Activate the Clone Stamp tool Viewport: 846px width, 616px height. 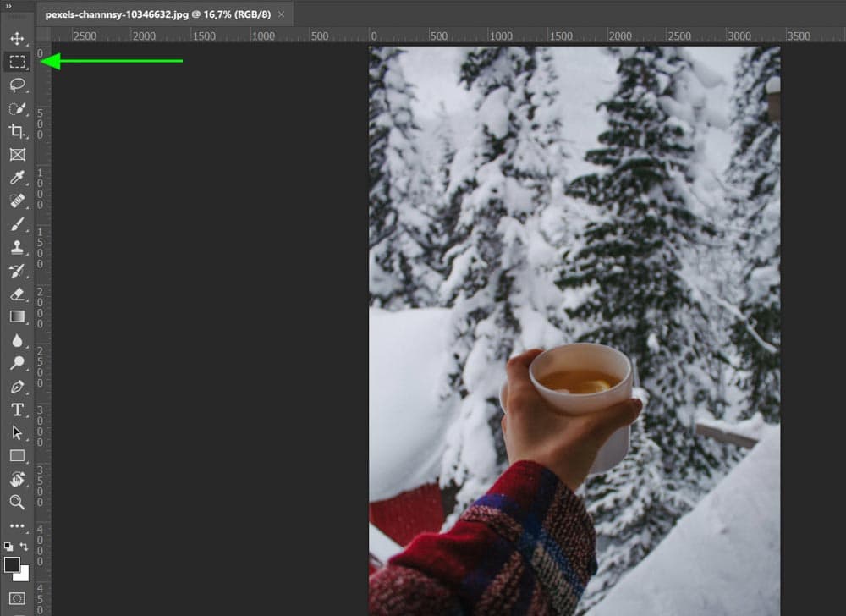[x=17, y=247]
